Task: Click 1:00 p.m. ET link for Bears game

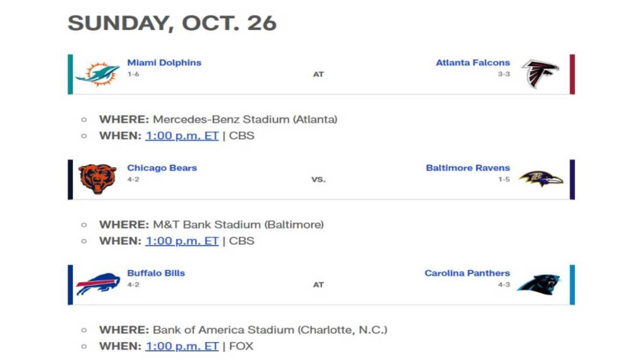Action: click(182, 241)
